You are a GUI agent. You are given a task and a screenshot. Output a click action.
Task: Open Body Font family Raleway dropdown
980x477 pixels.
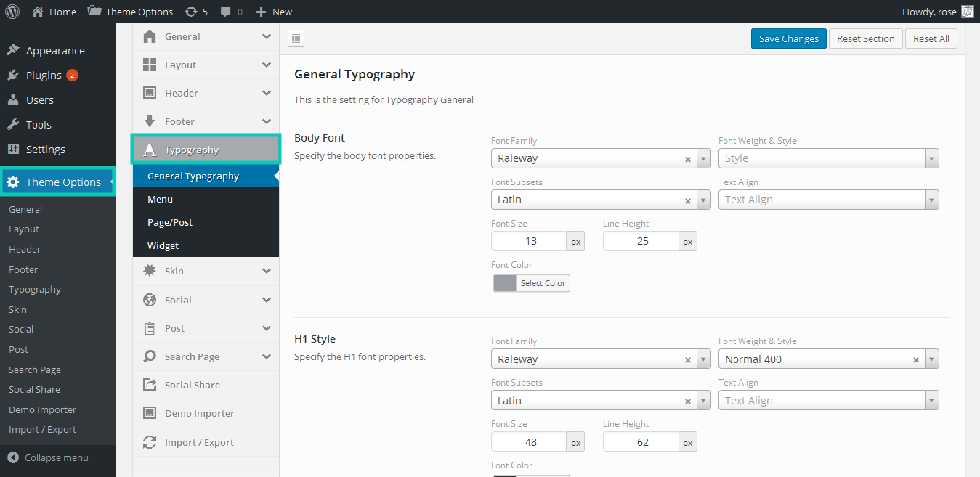coord(601,158)
